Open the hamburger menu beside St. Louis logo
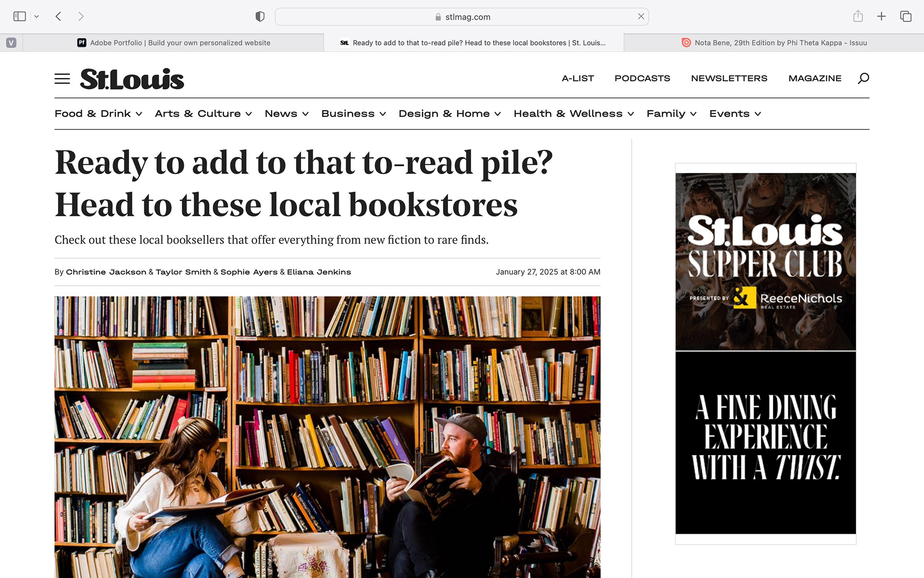Image resolution: width=924 pixels, height=578 pixels. tap(62, 79)
